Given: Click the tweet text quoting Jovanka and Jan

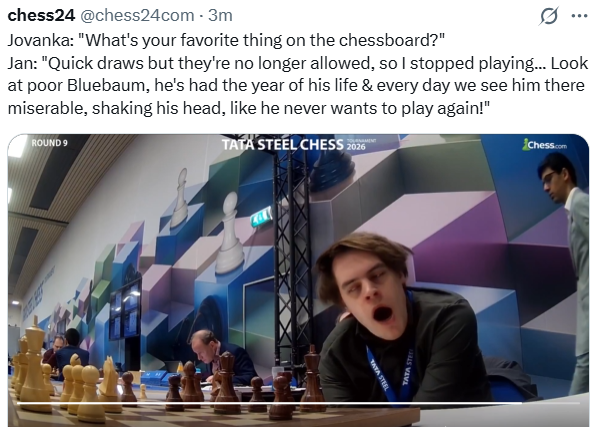Looking at the screenshot, I should [x=297, y=74].
